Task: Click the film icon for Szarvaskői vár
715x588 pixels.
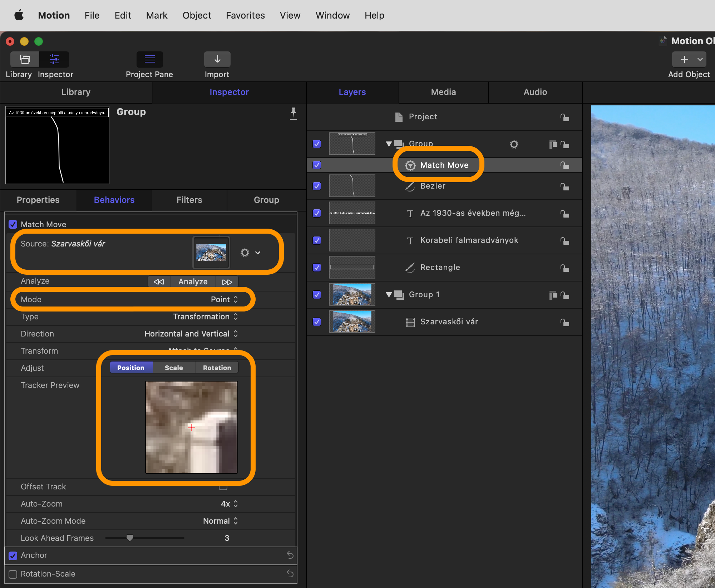Action: tap(410, 322)
